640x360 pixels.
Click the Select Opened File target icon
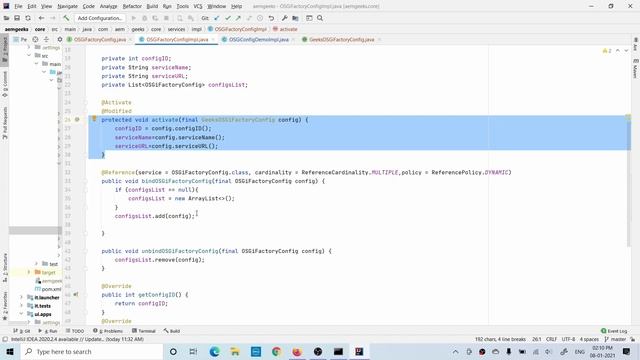[x=35, y=40]
